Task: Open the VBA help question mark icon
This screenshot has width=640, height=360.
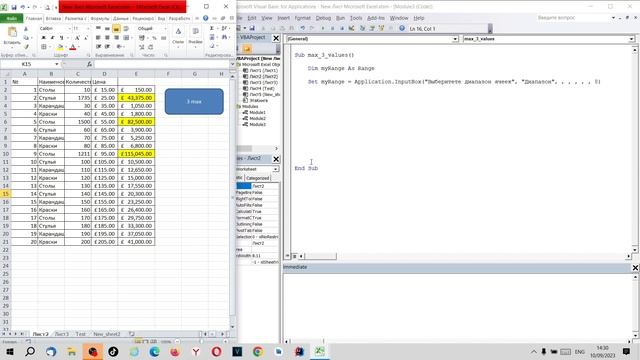Action: pyautogui.click(x=402, y=28)
